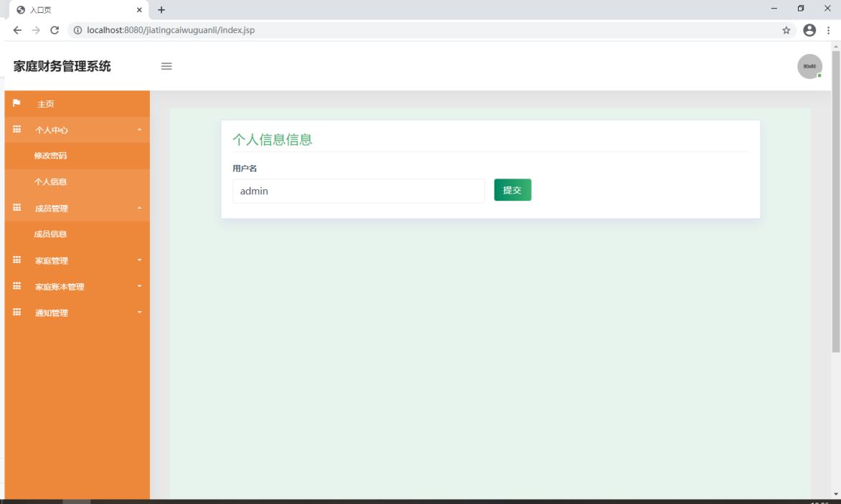Click the grid icon beside 家庭账本管理
841x504 pixels.
pos(17,286)
